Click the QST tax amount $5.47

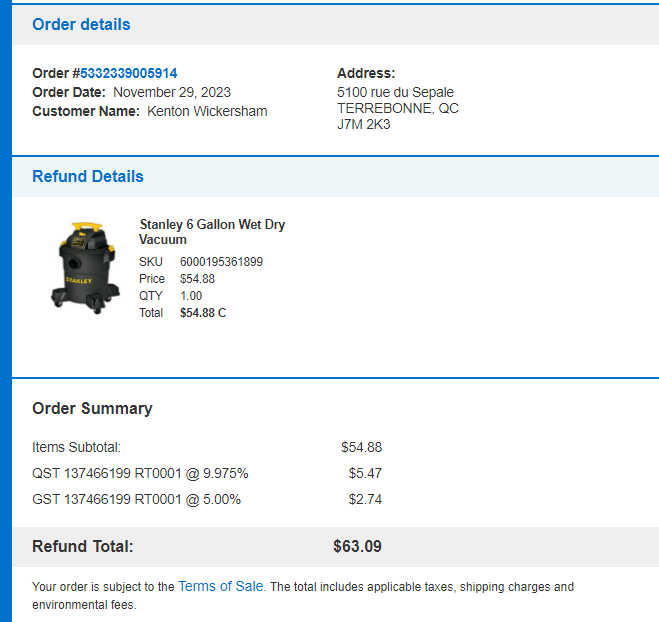coord(365,473)
